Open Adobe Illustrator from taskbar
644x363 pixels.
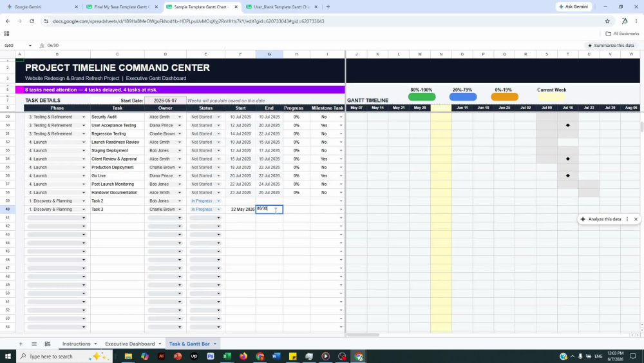click(161, 356)
